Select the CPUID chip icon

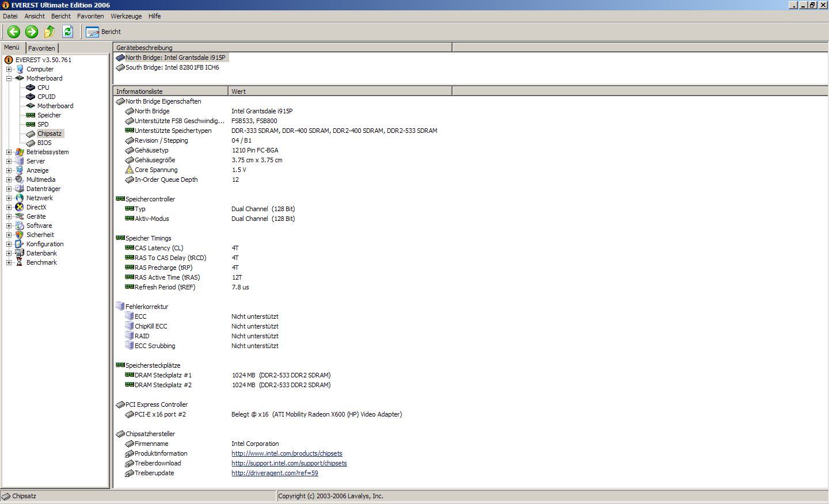(x=31, y=97)
